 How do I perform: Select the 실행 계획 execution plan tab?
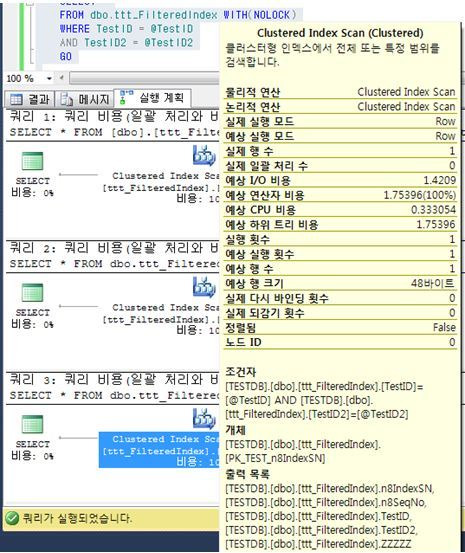click(x=152, y=98)
